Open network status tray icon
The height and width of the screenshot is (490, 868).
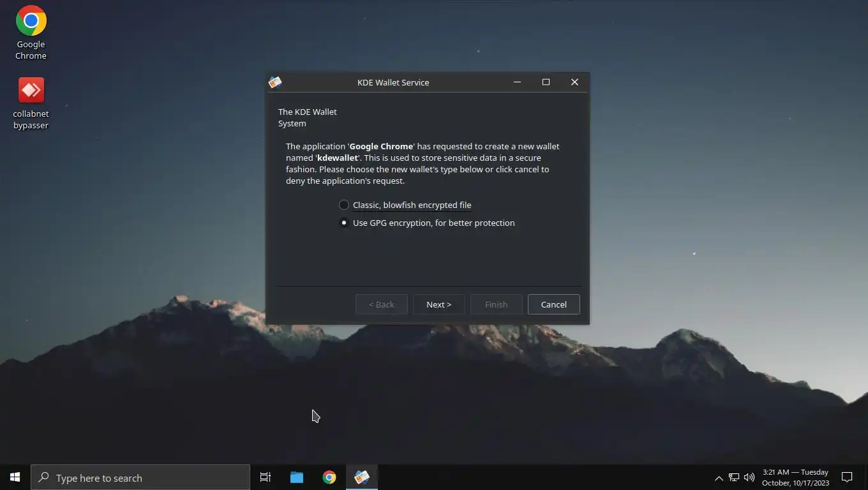pyautogui.click(x=734, y=477)
